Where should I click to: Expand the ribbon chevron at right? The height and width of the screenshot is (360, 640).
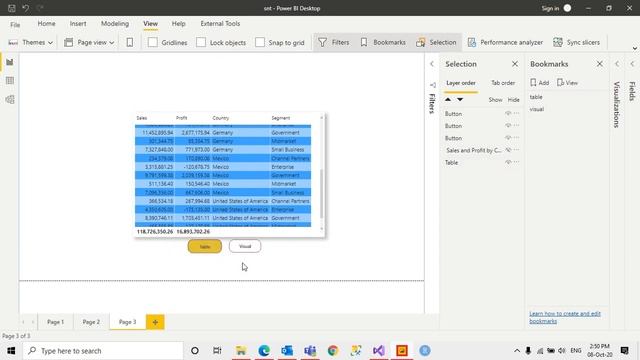click(x=635, y=49)
